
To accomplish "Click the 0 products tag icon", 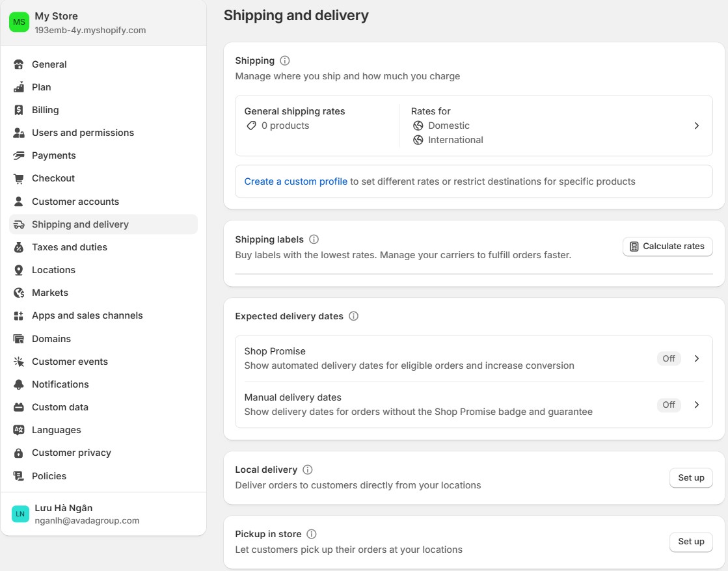I will 251,126.
